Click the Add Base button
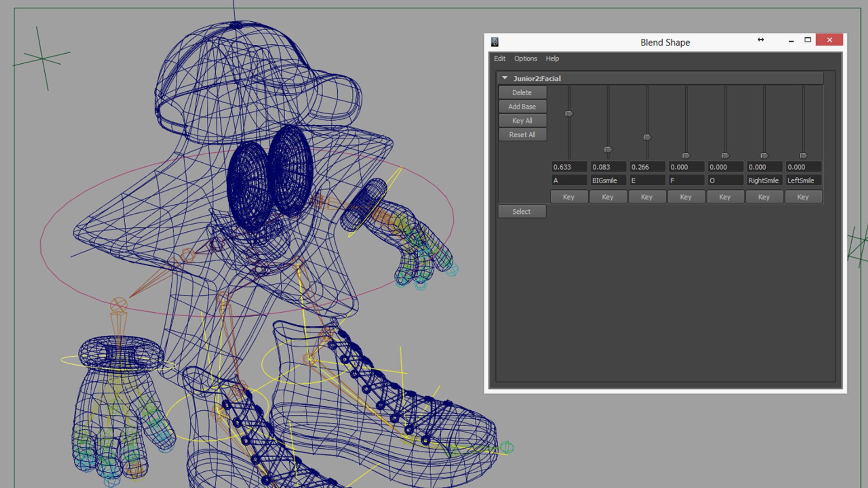The width and height of the screenshot is (868, 488). pyautogui.click(x=522, y=107)
